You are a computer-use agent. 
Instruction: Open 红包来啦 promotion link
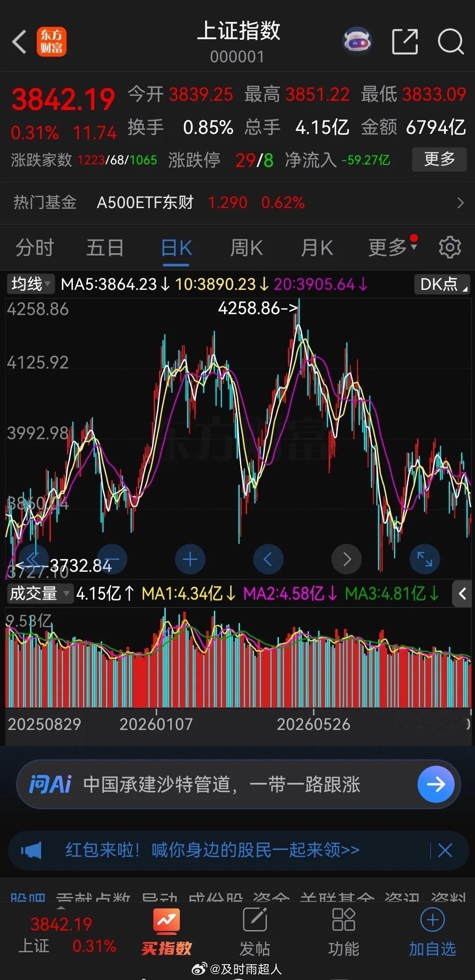click(x=212, y=850)
